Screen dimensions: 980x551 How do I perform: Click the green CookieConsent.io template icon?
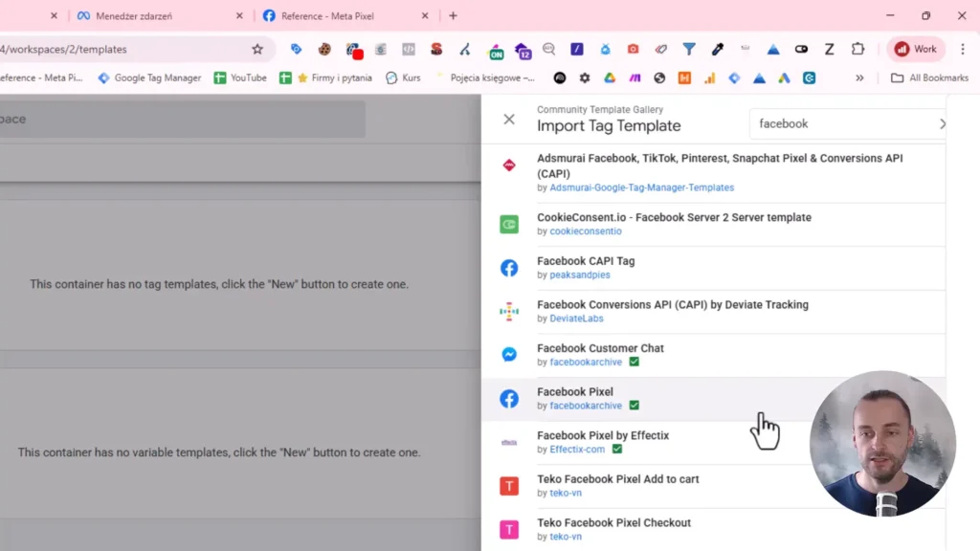(x=509, y=224)
